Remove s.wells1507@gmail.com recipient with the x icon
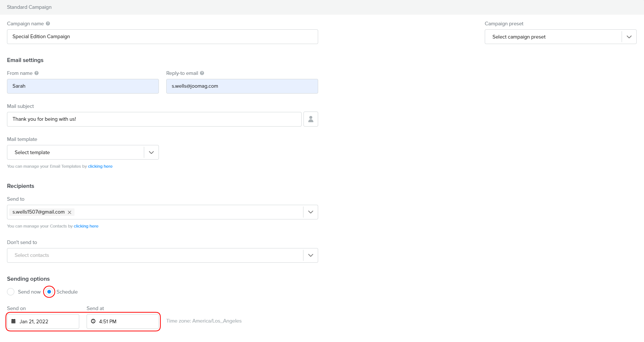644x342 pixels. [x=69, y=212]
